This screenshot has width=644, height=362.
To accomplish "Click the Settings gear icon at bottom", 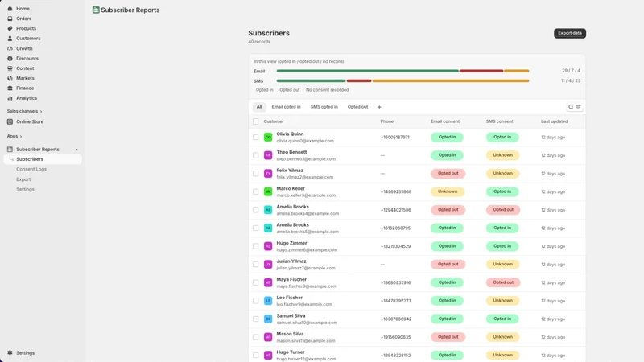I will tap(10, 352).
